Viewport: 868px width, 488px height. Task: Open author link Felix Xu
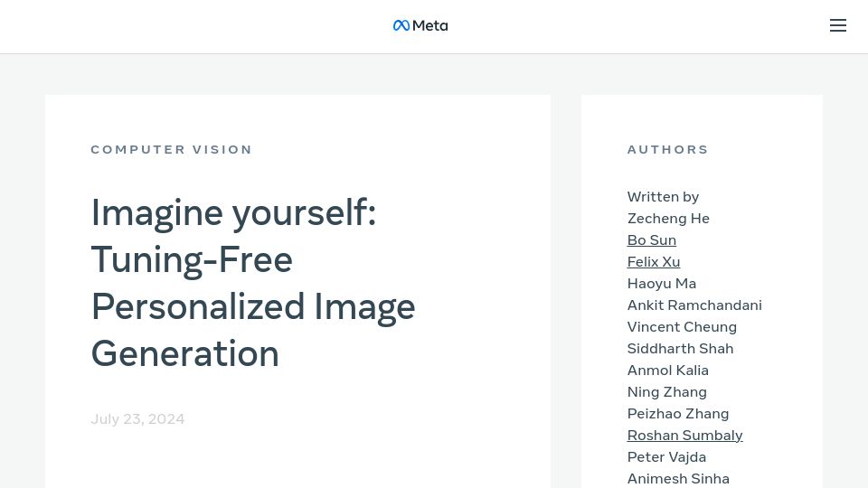click(x=653, y=262)
